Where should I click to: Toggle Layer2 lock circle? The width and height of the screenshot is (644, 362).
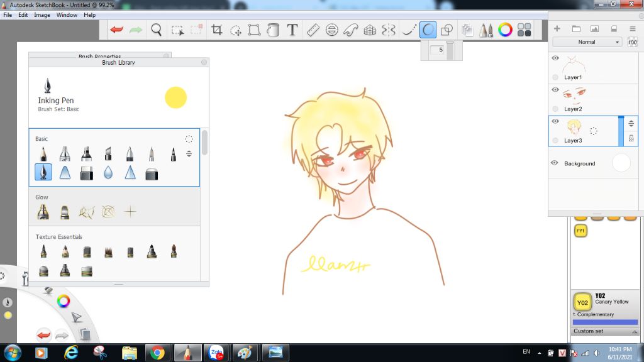pyautogui.click(x=555, y=109)
